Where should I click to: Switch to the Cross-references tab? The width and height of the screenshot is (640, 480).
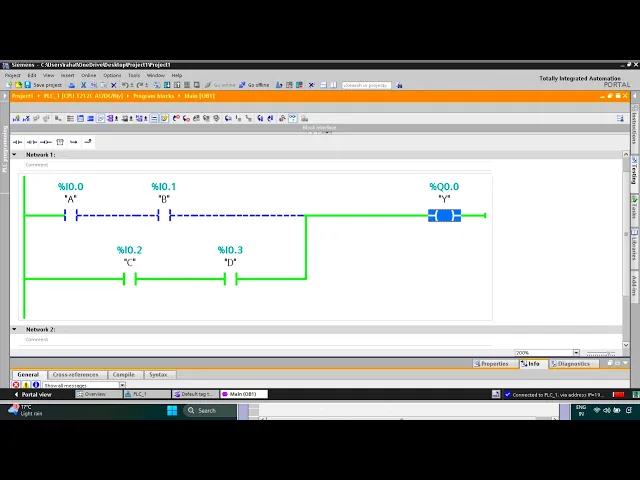(76, 375)
